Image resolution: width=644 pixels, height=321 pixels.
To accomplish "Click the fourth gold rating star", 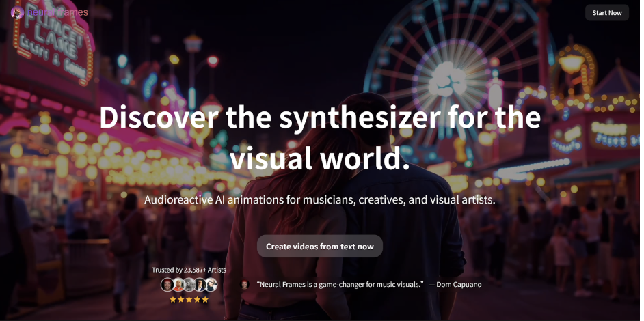I will pos(197,299).
